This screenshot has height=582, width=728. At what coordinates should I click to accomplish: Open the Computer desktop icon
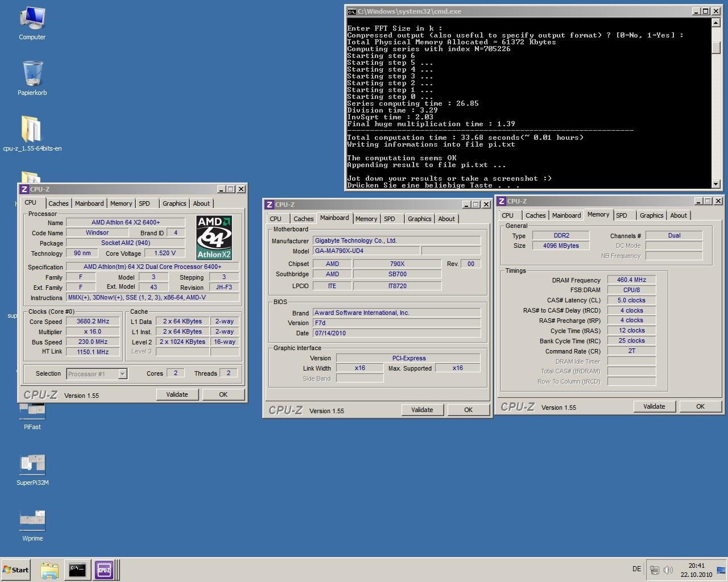point(32,23)
